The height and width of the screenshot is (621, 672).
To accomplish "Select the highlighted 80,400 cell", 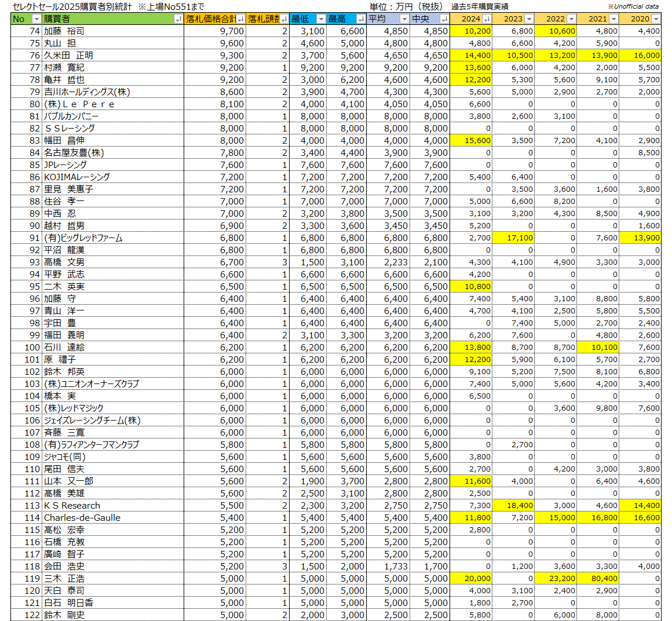I will click(598, 579).
